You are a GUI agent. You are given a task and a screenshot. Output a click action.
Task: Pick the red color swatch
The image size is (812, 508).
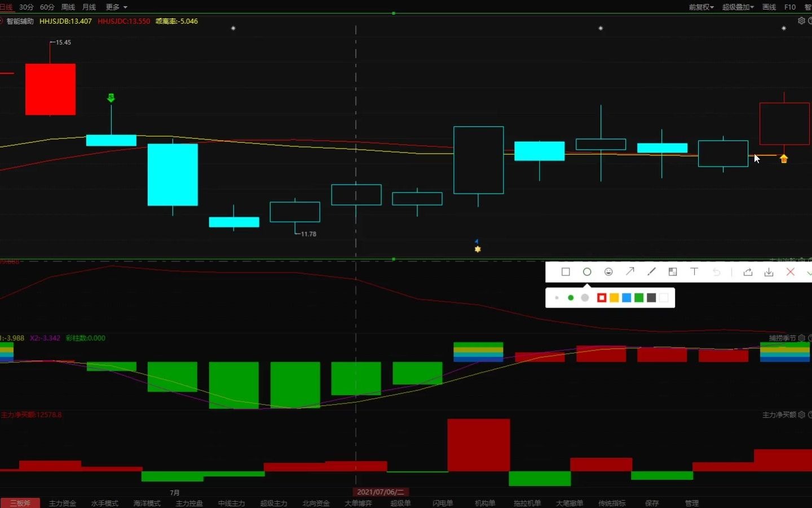click(x=602, y=298)
